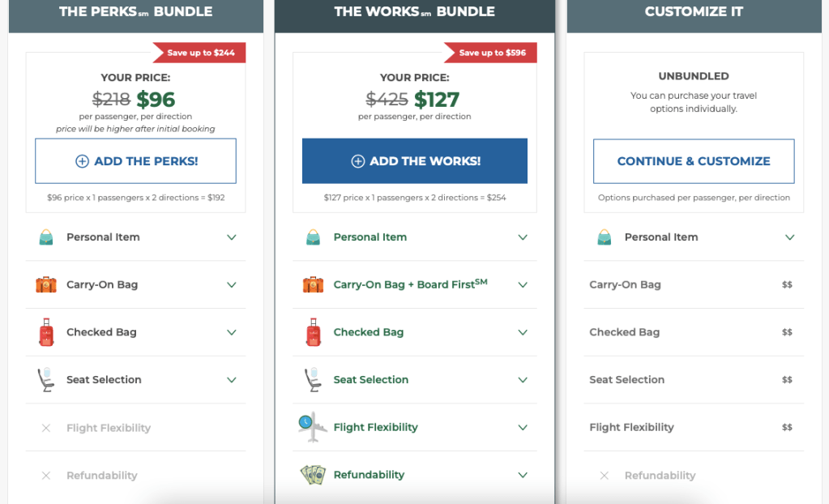The image size is (829, 504).
Task: Expand Refundability chevron in the Works bundle
Action: (x=523, y=475)
